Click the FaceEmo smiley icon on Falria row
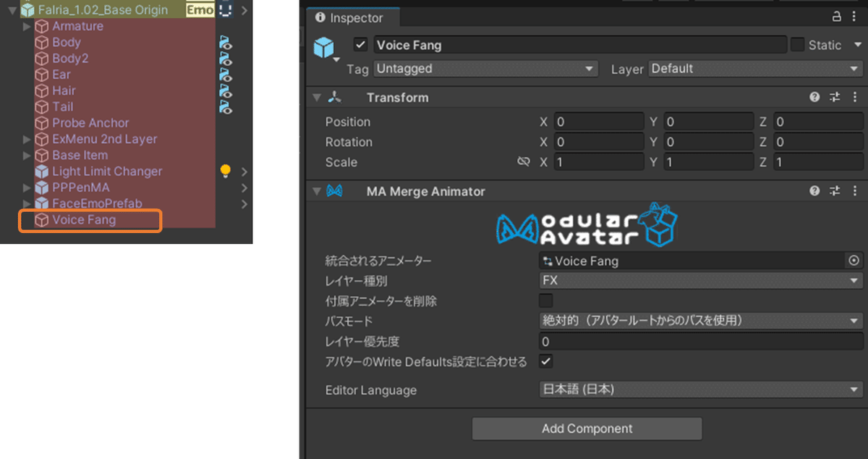 click(x=225, y=9)
